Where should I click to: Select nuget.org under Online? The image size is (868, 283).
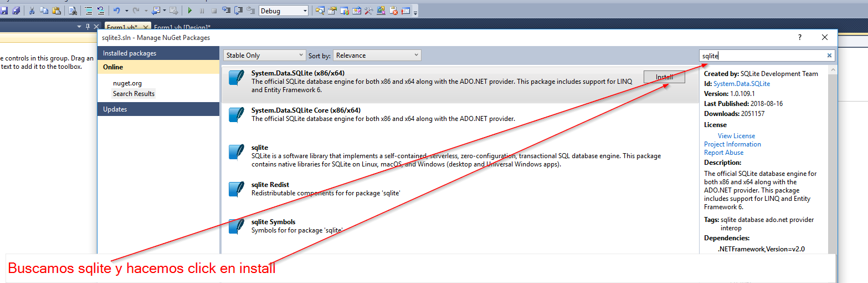coord(127,83)
